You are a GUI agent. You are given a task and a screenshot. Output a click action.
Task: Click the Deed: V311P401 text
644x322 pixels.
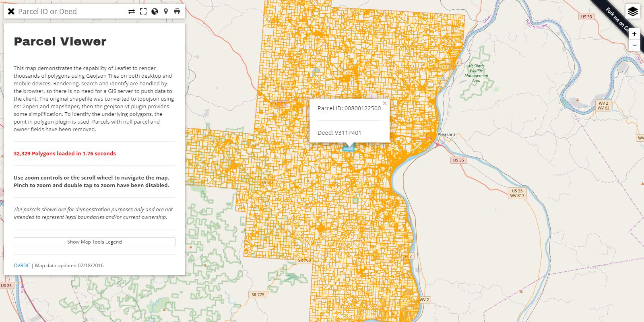(339, 133)
